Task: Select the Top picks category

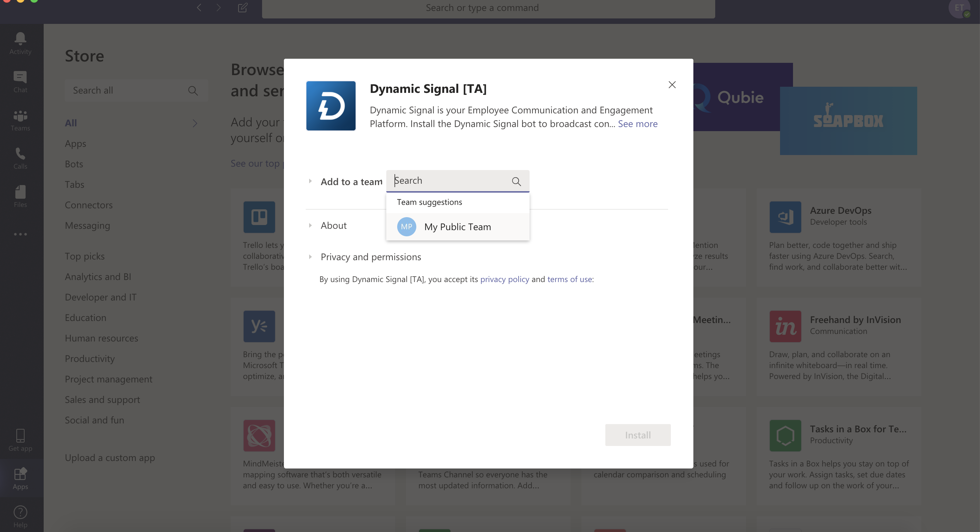Action: click(85, 256)
